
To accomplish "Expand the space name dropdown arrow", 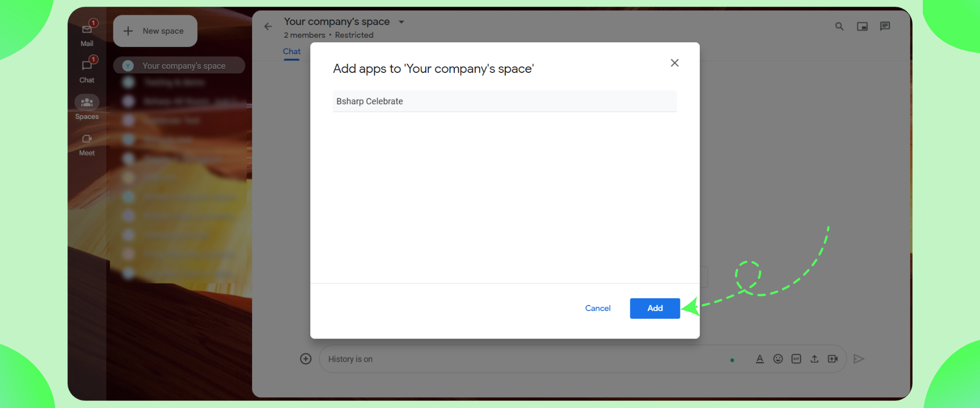I will 402,22.
